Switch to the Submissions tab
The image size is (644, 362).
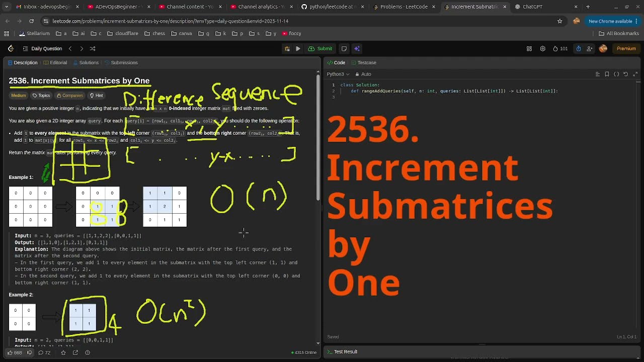click(121, 63)
